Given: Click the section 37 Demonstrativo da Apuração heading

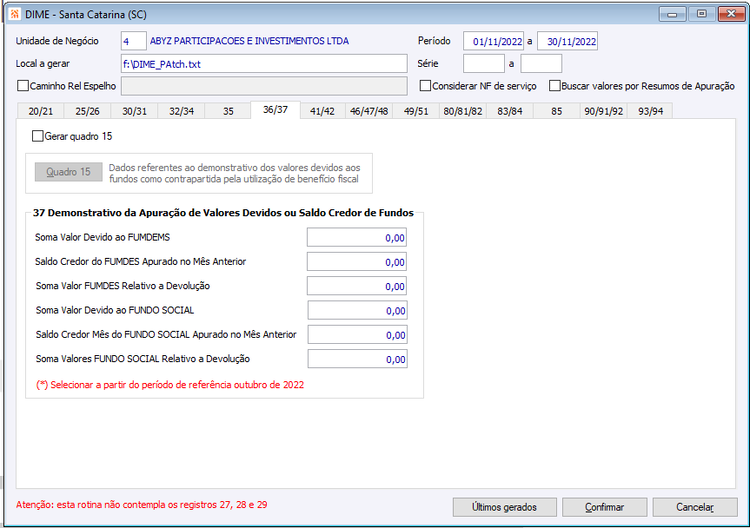Looking at the screenshot, I should pyautogui.click(x=223, y=213).
